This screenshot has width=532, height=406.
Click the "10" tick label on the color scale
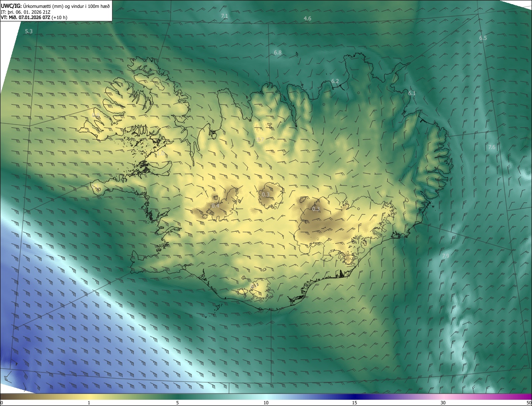click(x=266, y=403)
